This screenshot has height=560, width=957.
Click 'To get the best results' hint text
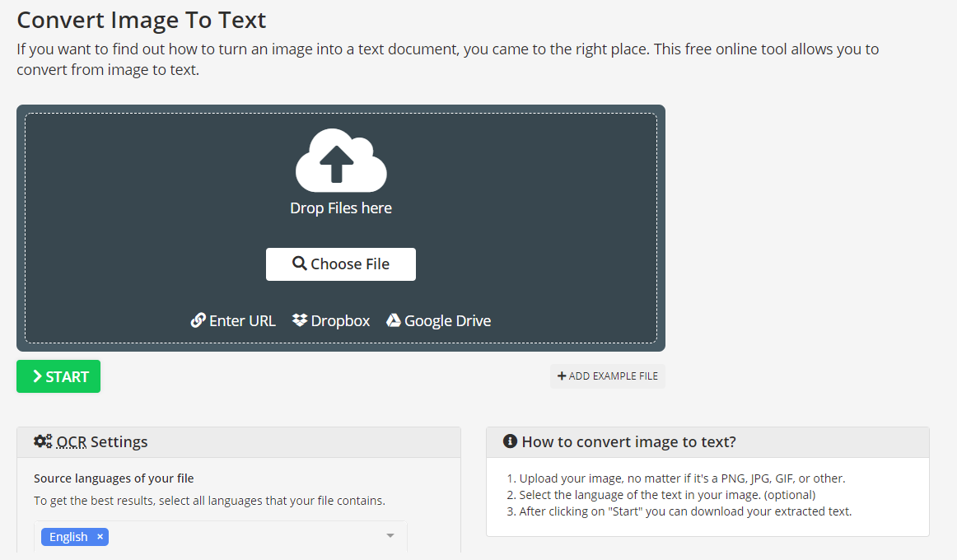(x=209, y=500)
